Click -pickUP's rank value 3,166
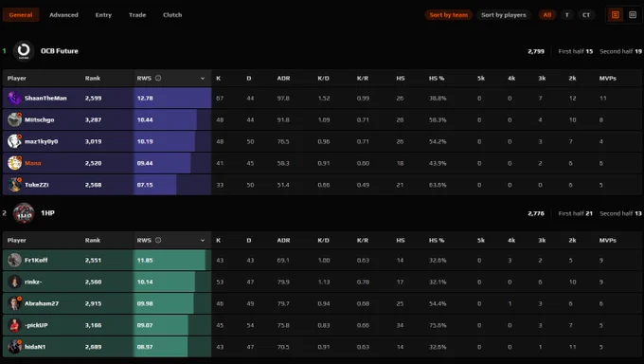The width and height of the screenshot is (644, 364). point(93,325)
